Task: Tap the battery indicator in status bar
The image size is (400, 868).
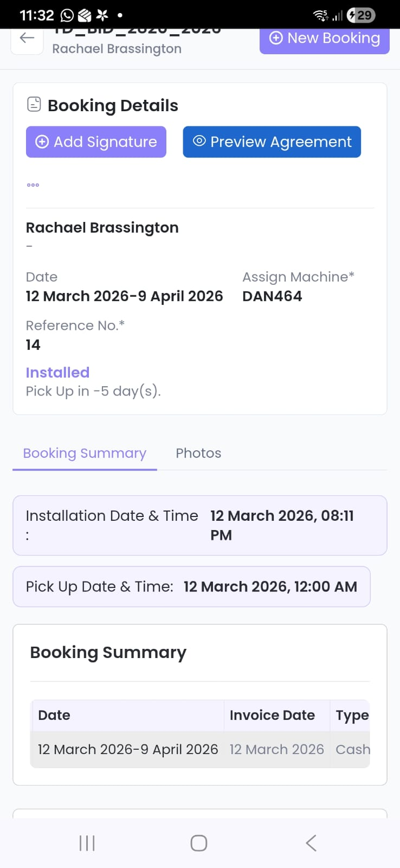Action: tap(361, 15)
